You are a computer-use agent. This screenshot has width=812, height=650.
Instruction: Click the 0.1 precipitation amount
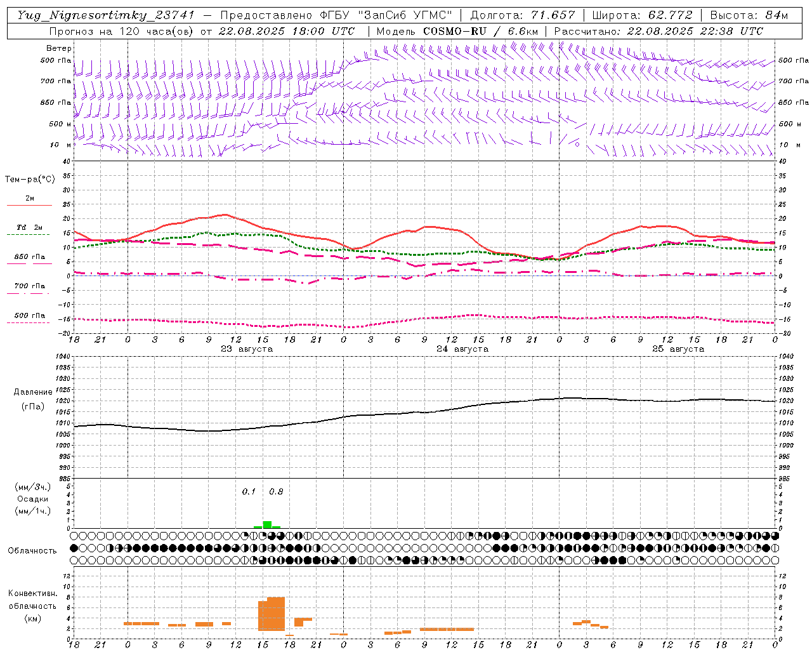point(249,492)
